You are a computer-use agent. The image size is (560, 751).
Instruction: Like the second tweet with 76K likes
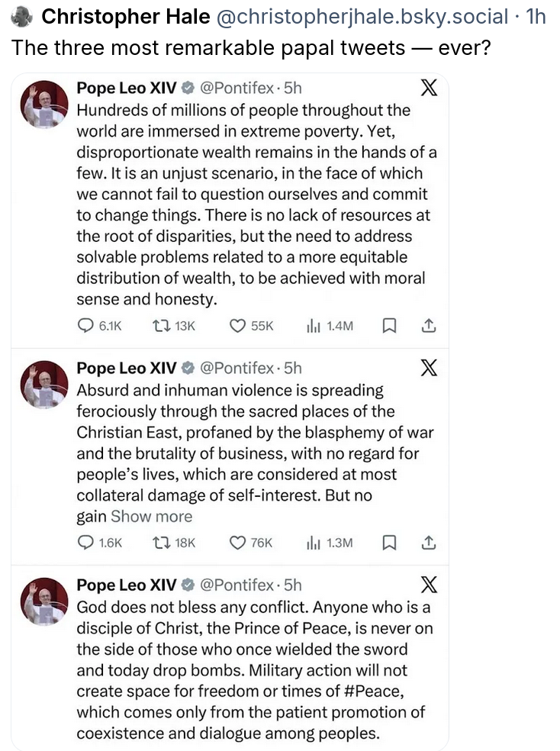(237, 543)
